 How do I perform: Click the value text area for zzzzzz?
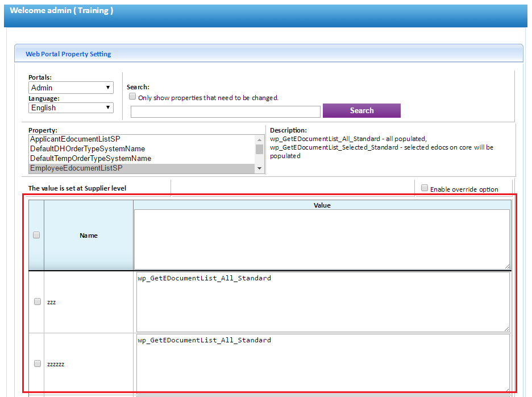click(323, 363)
